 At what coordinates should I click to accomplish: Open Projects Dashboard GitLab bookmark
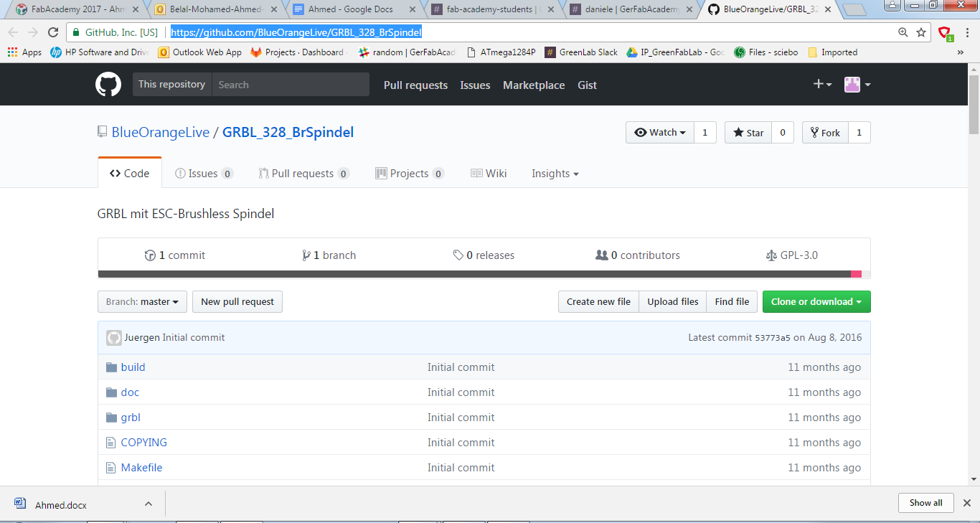(x=298, y=52)
